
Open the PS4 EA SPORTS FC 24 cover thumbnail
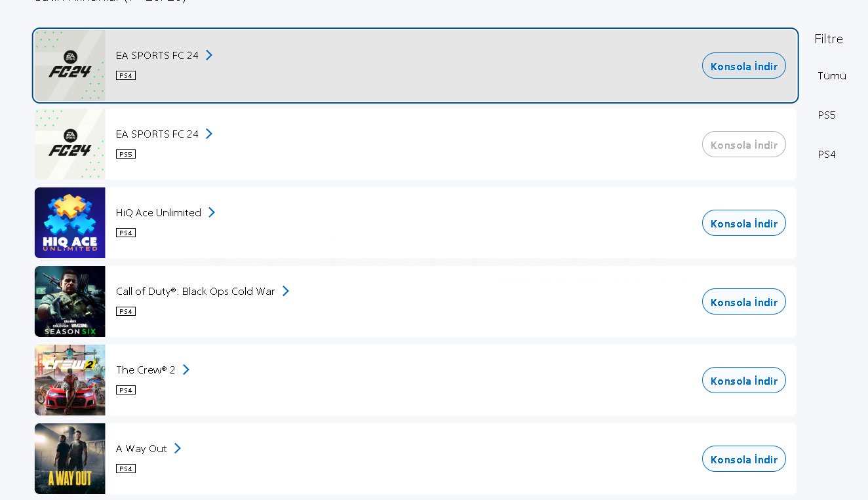(69, 66)
